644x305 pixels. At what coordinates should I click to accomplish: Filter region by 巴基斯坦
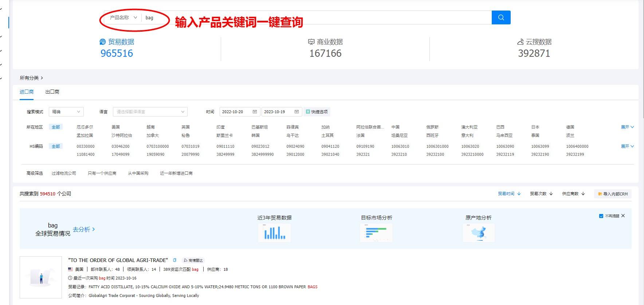click(260, 127)
